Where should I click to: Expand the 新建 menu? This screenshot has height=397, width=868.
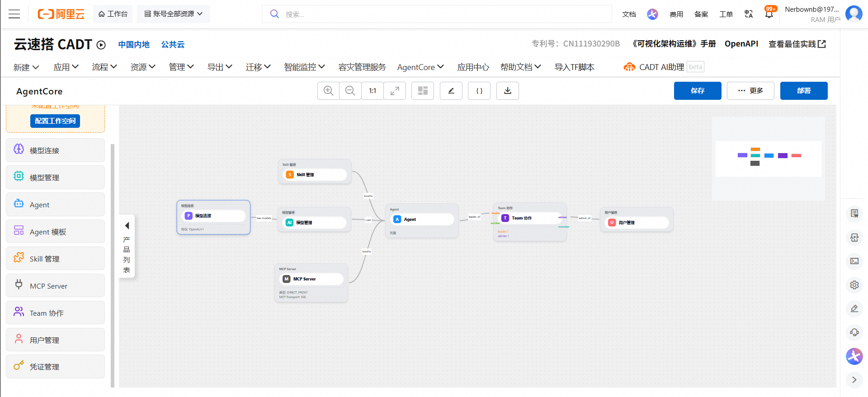tap(26, 67)
